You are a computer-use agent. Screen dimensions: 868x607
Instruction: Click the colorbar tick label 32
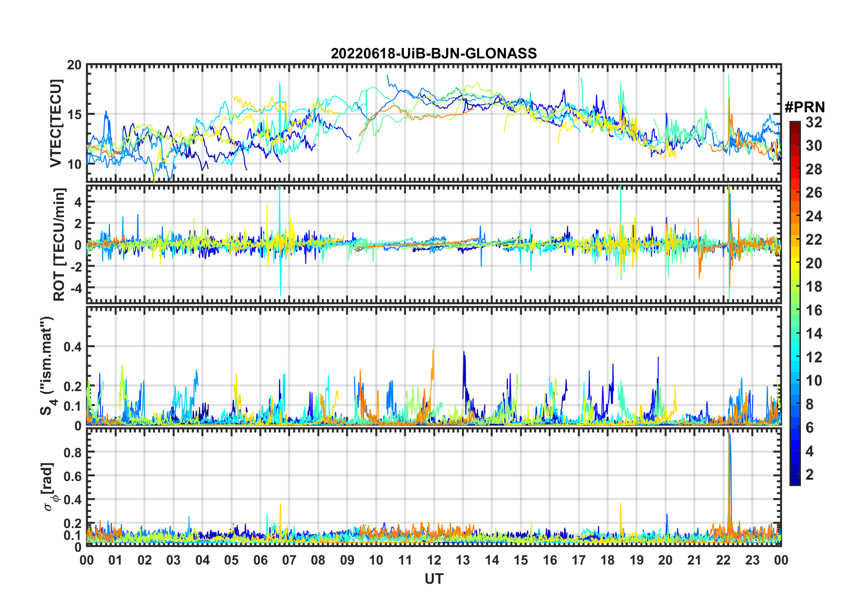814,122
